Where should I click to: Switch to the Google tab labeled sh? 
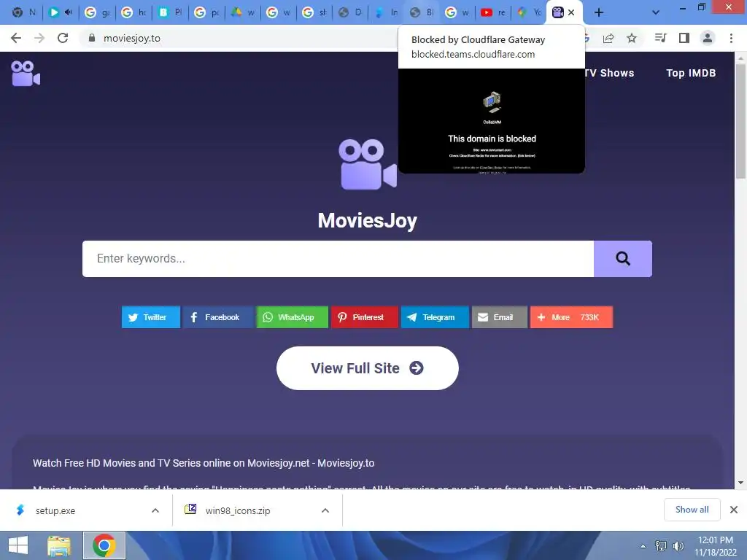pyautogui.click(x=314, y=12)
